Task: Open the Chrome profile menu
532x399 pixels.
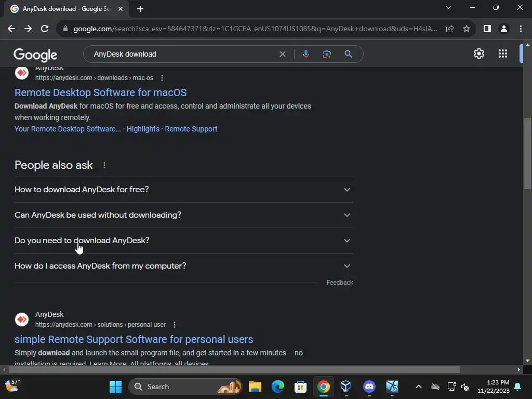Action: pyautogui.click(x=504, y=29)
